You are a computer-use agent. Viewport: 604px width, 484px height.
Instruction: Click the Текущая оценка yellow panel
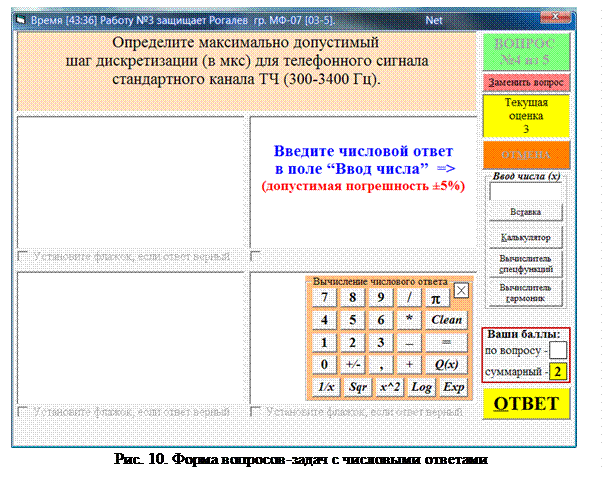point(526,116)
